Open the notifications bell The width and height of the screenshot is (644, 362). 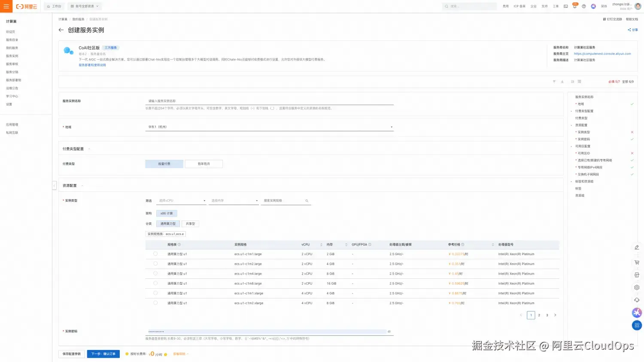coord(574,6)
